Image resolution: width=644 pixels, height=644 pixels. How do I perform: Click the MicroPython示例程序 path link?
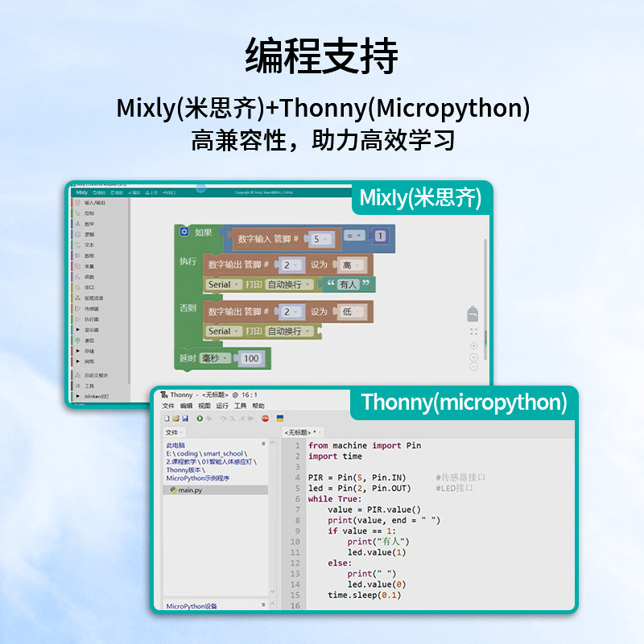[x=197, y=478]
